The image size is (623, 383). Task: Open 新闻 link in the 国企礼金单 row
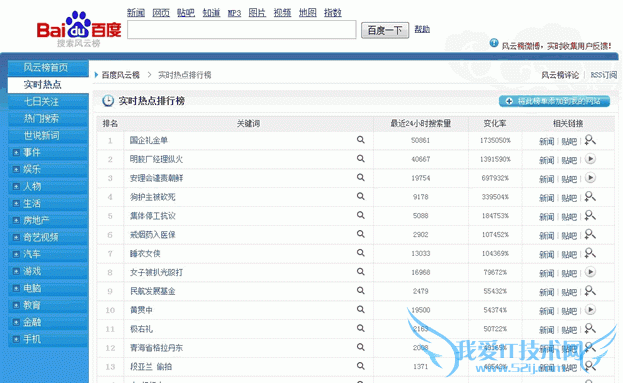point(547,141)
